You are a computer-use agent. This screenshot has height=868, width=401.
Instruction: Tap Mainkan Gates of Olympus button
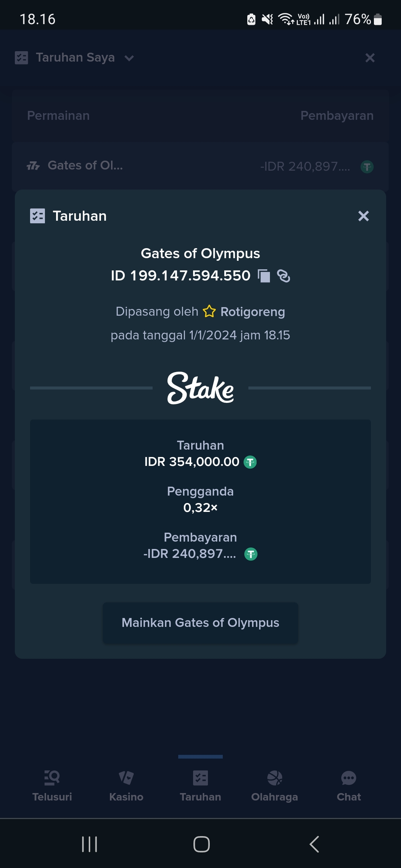coord(200,623)
